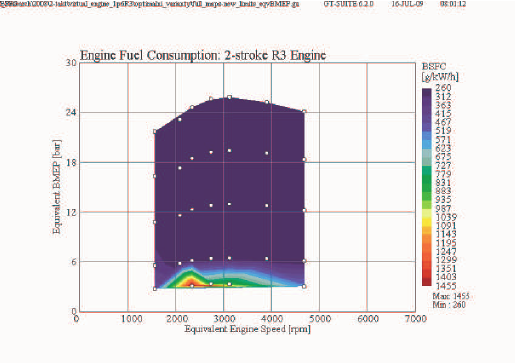Image resolution: width=515 pixels, height=363 pixels.
Task: Click the data point at 4700 rpm right edge near 18 bar
Action: coord(304,160)
